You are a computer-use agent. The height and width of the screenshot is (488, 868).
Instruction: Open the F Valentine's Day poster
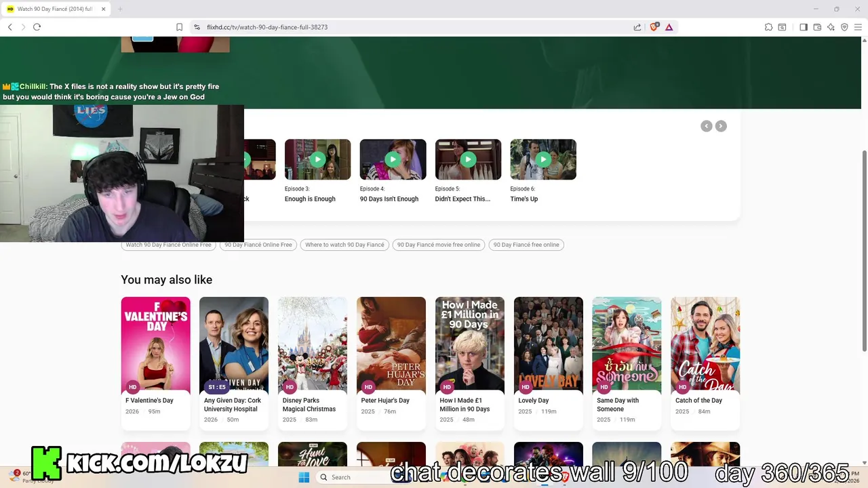pos(155,344)
